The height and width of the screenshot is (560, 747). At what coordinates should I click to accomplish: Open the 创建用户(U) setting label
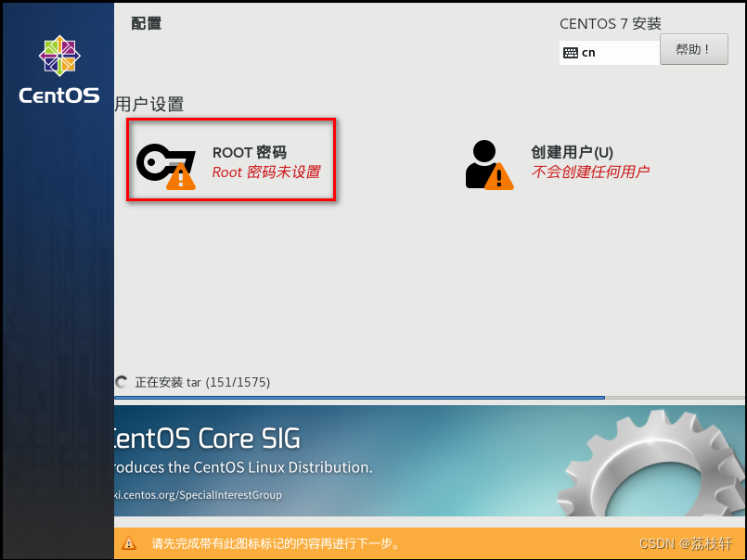point(572,152)
